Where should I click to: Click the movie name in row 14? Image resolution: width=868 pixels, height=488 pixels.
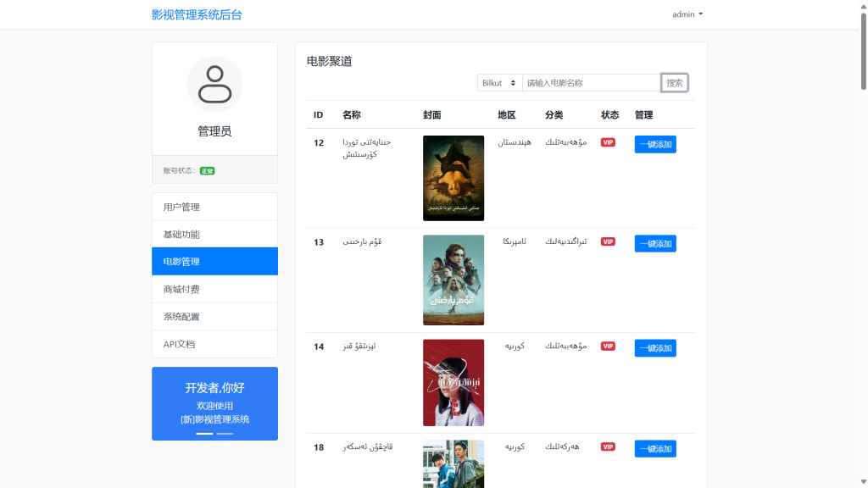click(359, 347)
